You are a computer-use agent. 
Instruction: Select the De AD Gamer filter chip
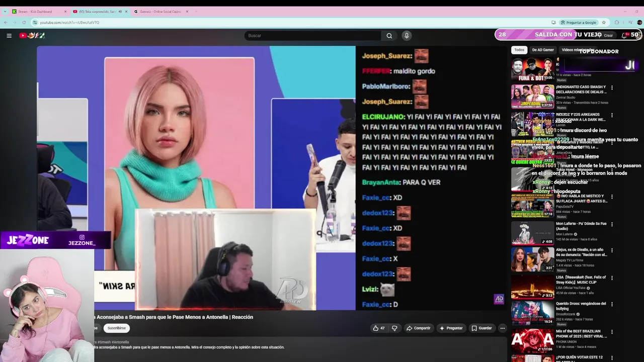click(x=543, y=50)
